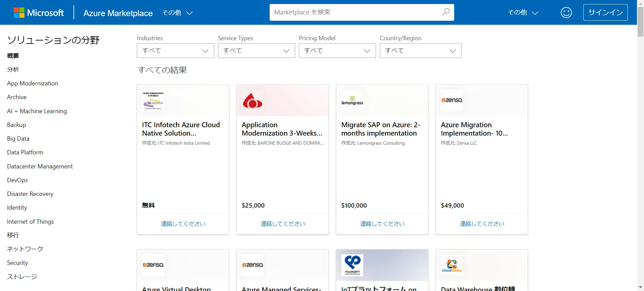Click 連絡してください on Azure Migration card
This screenshot has width=644, height=291.
[x=482, y=224]
